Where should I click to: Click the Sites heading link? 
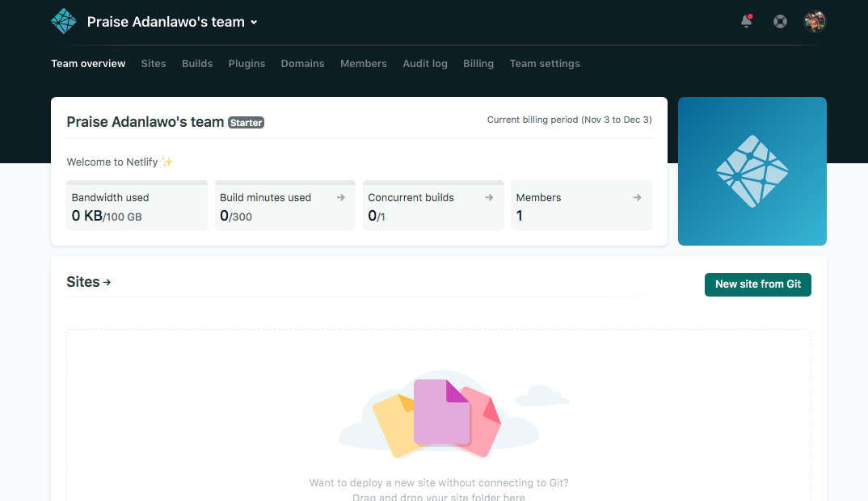89,282
